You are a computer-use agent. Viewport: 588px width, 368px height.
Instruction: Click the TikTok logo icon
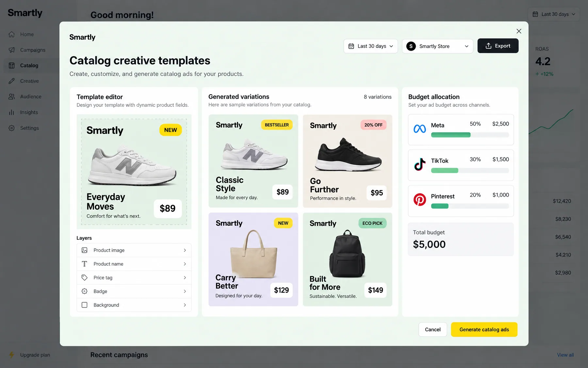pos(420,165)
